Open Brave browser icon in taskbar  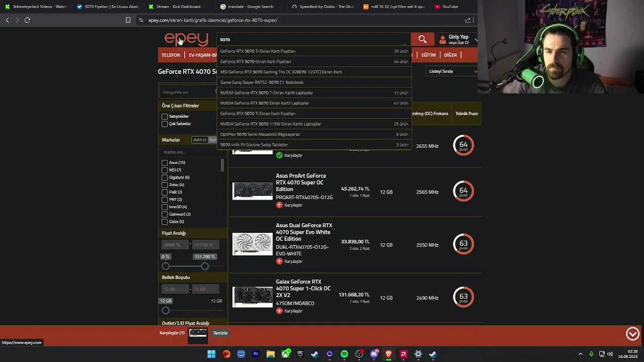coord(388,354)
